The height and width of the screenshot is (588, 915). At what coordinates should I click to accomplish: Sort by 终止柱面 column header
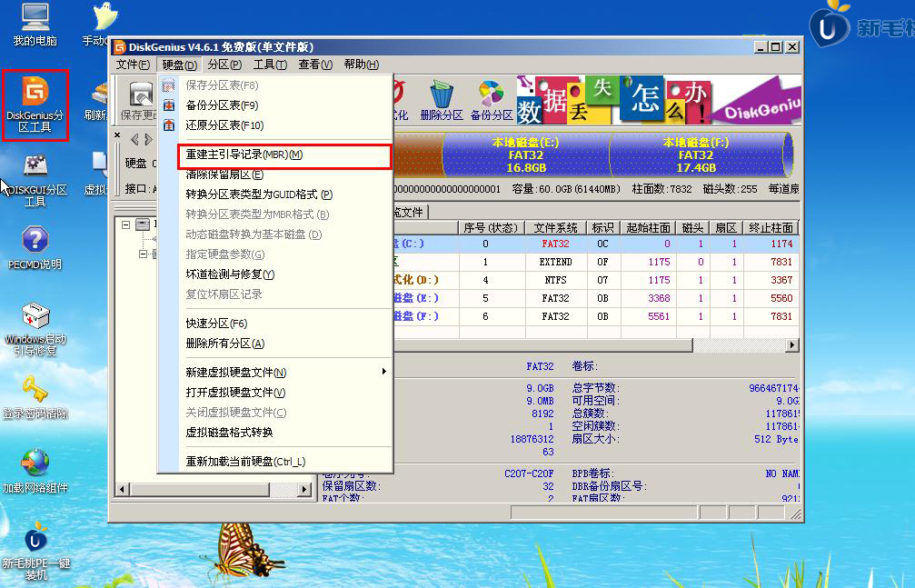(x=771, y=228)
